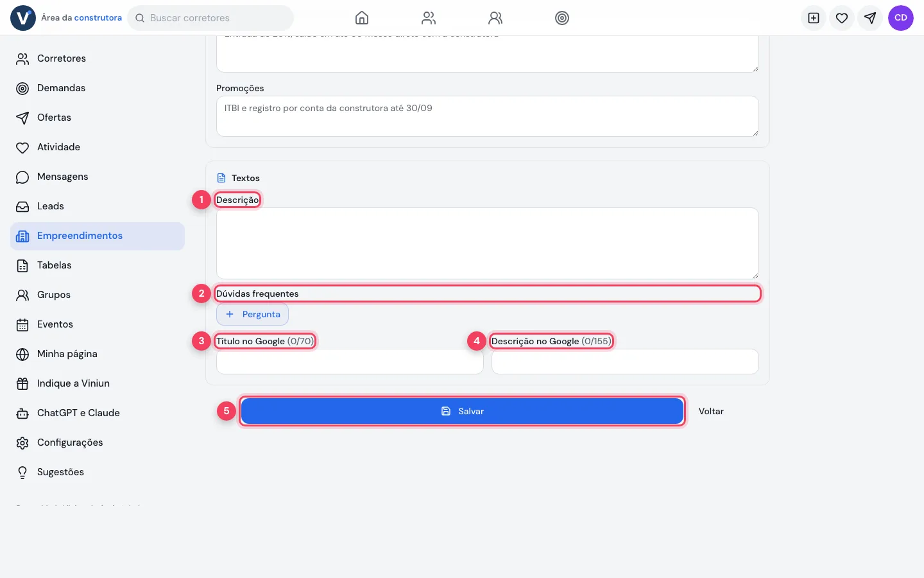Screen dimensions: 924x578
Task: Open the home icon in top navigation
Action: [x=362, y=18]
